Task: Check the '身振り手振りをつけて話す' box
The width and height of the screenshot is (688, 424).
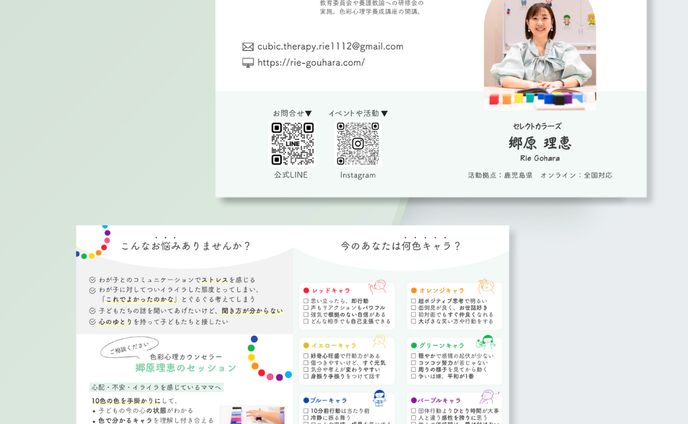Action: point(306,376)
